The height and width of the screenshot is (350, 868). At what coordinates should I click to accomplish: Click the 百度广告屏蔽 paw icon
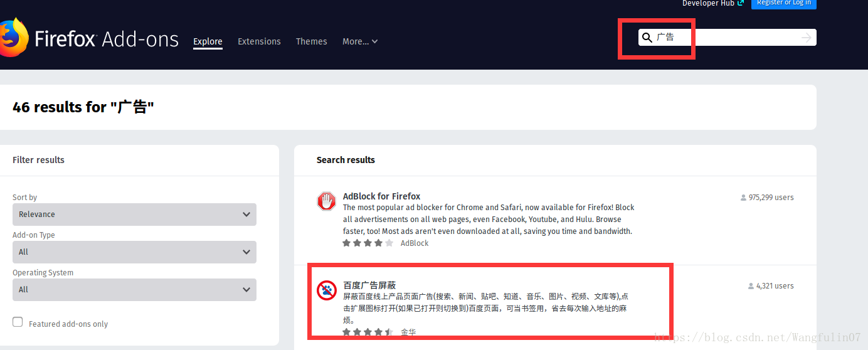pyautogui.click(x=327, y=290)
